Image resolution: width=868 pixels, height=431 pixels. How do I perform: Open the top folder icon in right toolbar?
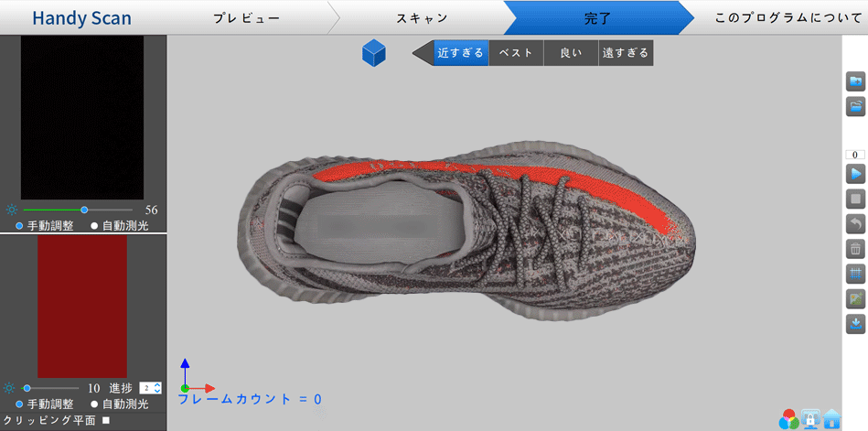click(x=855, y=81)
